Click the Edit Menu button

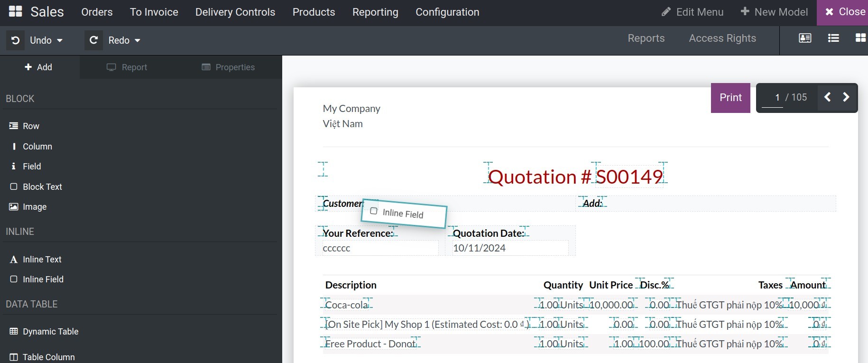(x=693, y=12)
